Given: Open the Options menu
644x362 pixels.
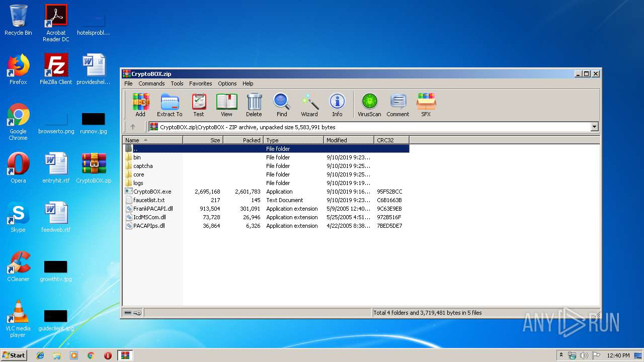Looking at the screenshot, I should click(x=227, y=83).
